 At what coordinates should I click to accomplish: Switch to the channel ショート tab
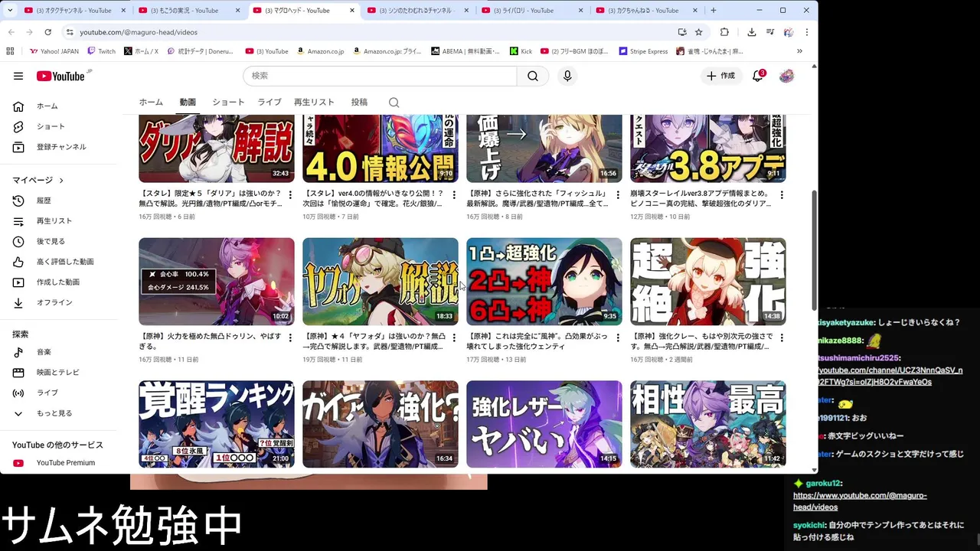click(x=228, y=102)
